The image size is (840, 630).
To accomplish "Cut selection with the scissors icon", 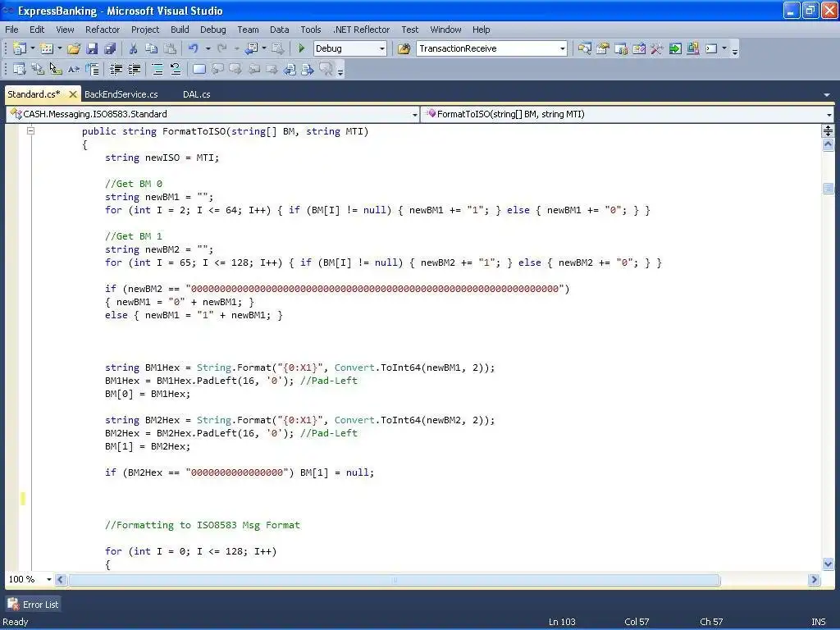I will coord(134,48).
